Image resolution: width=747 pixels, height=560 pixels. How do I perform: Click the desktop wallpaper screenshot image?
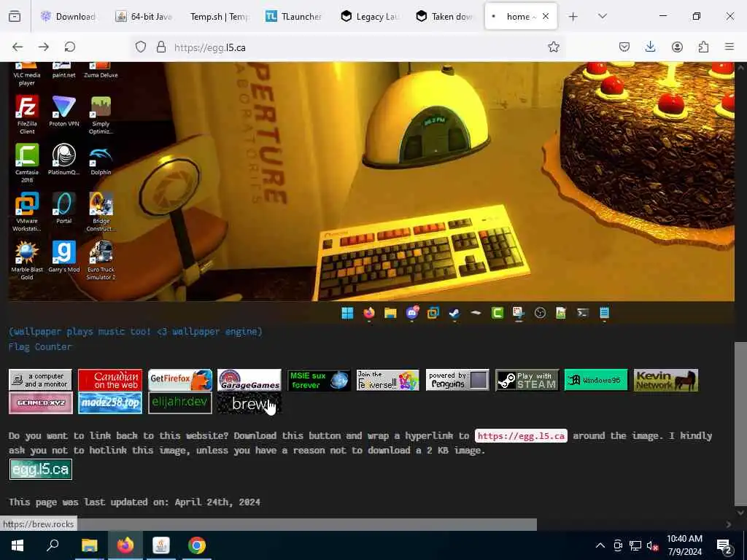[371, 192]
